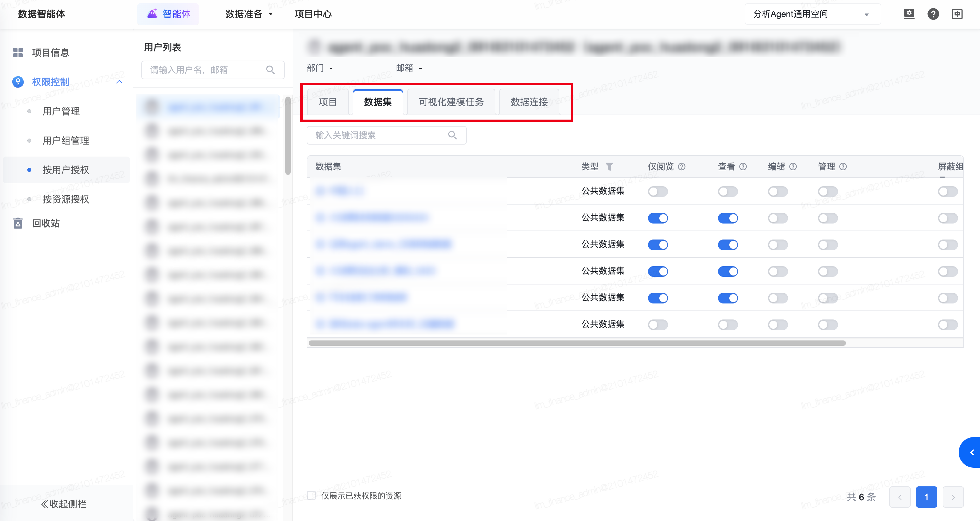Click the help icon beside 管理 column header
The image size is (980, 521).
(843, 167)
